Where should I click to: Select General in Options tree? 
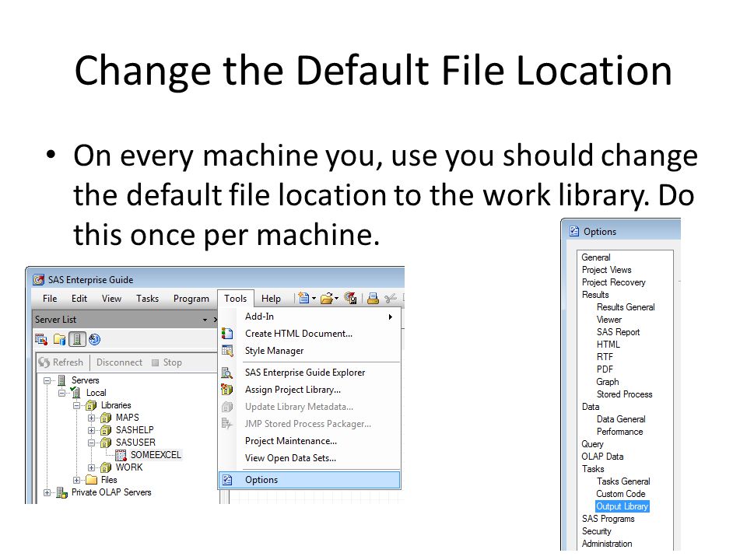pos(596,257)
